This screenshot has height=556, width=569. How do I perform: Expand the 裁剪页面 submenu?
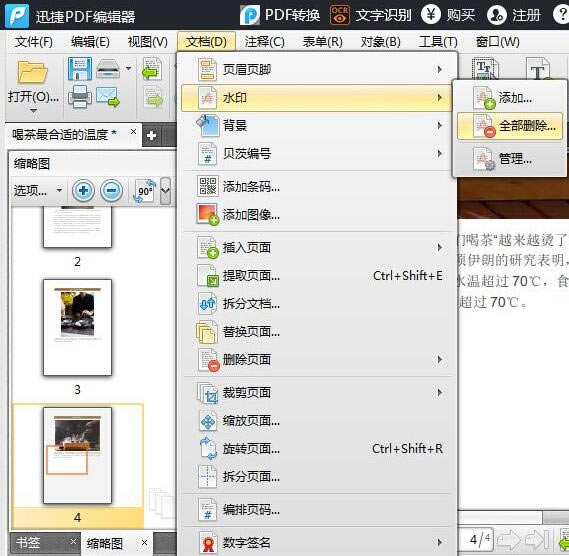pos(317,393)
